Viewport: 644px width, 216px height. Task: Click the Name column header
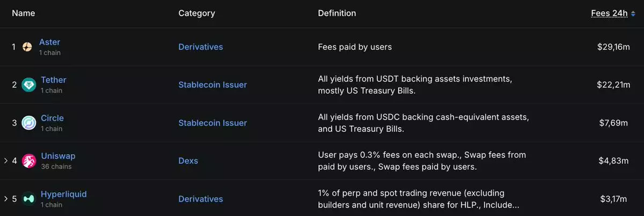click(23, 13)
